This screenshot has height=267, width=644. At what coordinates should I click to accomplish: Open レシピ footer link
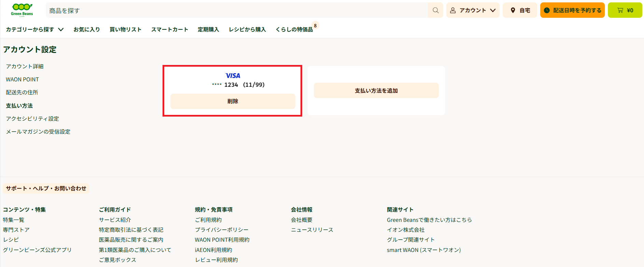click(x=11, y=240)
